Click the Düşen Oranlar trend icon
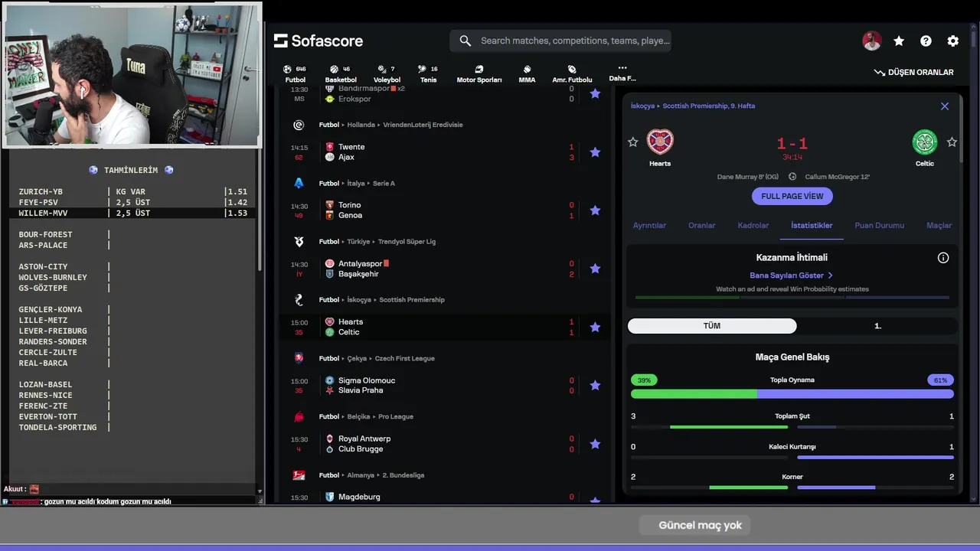This screenshot has width=980, height=551. (879, 73)
